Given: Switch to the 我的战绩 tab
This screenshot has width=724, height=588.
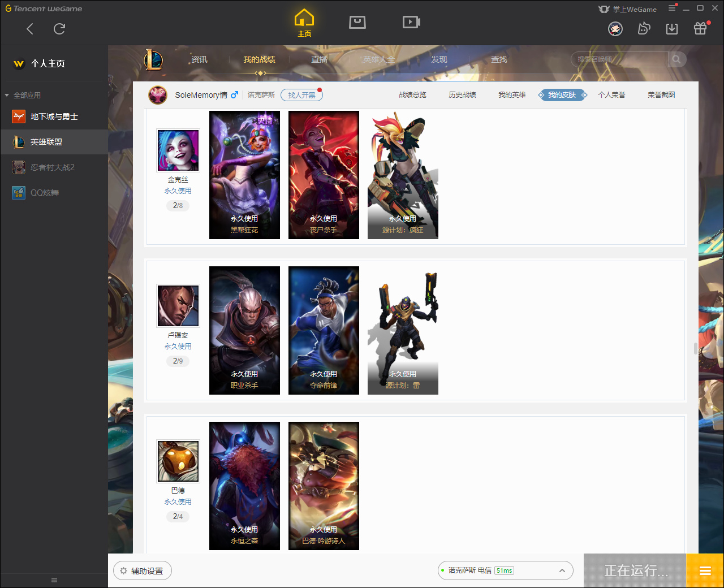Looking at the screenshot, I should pyautogui.click(x=259, y=59).
